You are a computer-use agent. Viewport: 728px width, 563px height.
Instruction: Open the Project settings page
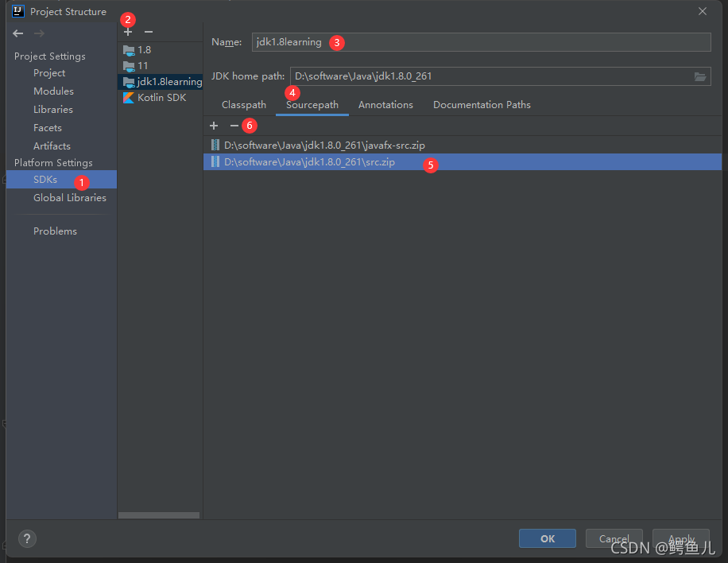[x=49, y=73]
